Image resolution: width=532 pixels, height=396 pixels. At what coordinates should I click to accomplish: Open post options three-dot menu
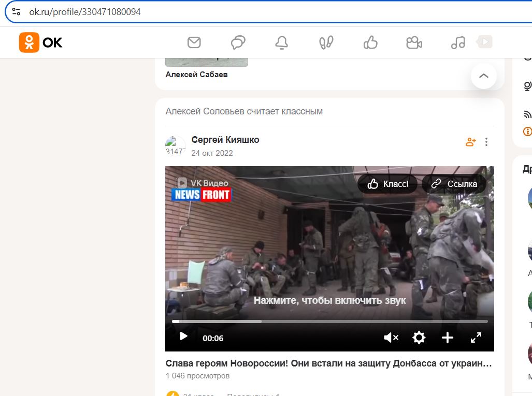point(486,142)
